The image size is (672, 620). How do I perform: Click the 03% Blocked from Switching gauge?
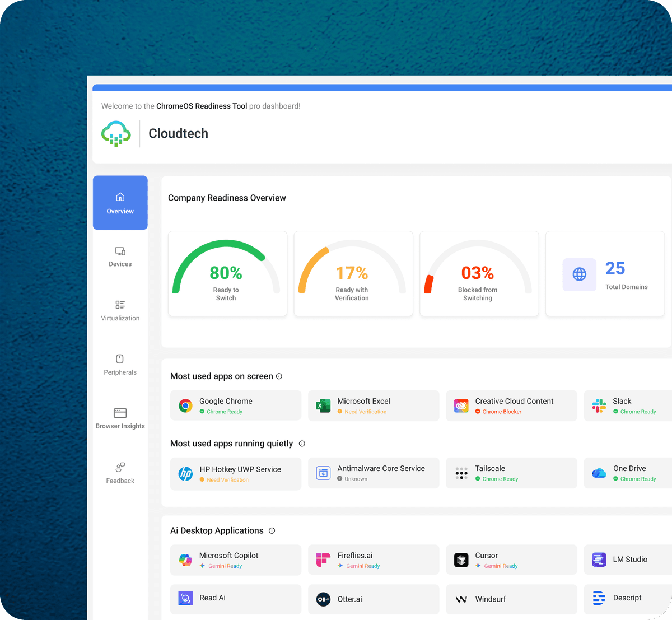(x=479, y=274)
